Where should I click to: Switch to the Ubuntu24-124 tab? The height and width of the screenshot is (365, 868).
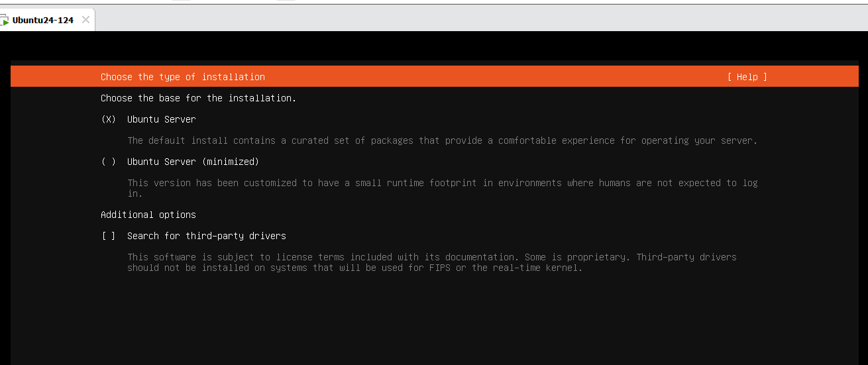coord(43,20)
